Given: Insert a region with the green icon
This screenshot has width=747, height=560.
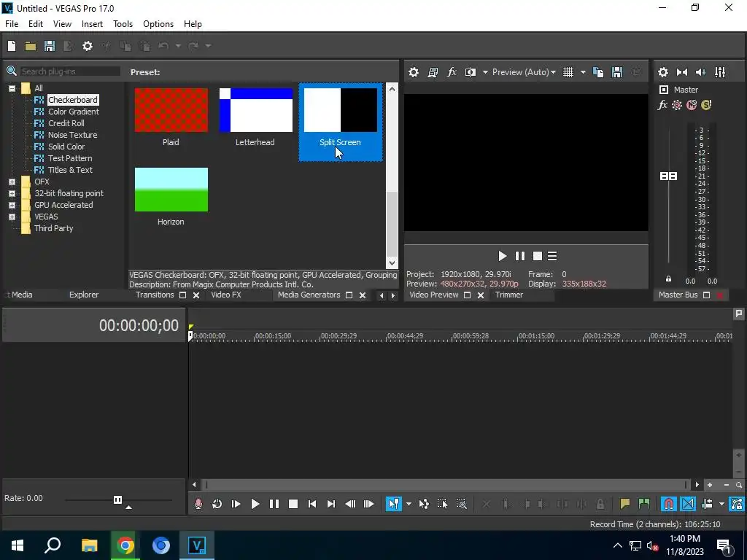Looking at the screenshot, I should coord(643,504).
